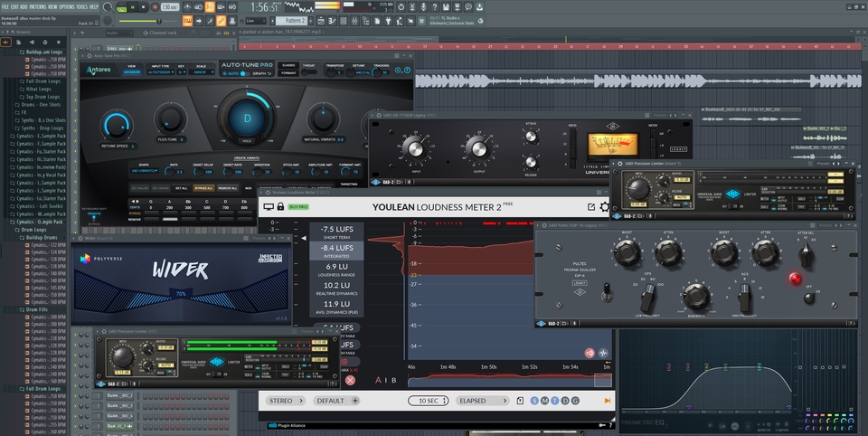868x436 pixels.
Task: Open the shopping cart icon in the top toolbar
Action: point(421,21)
